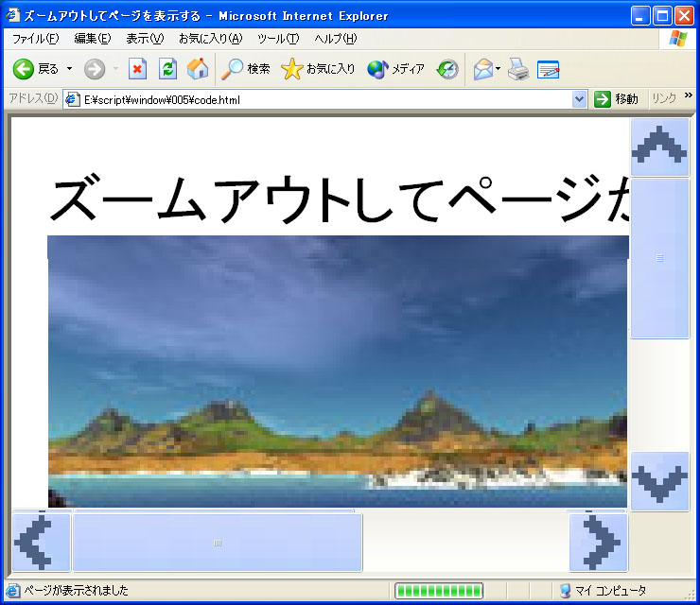Open the ファイル(F) menu
The image size is (700, 605).
click(x=35, y=39)
